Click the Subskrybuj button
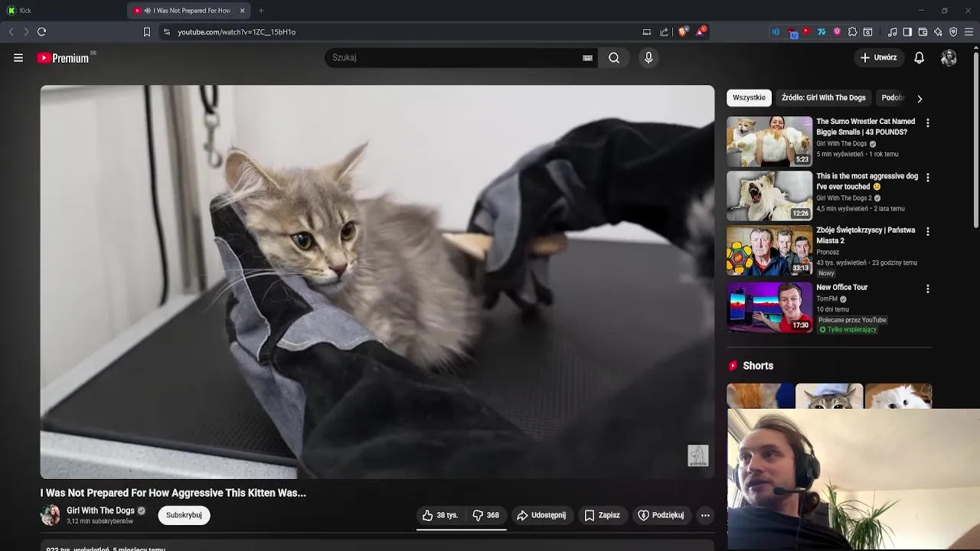The image size is (980, 551). tap(184, 515)
